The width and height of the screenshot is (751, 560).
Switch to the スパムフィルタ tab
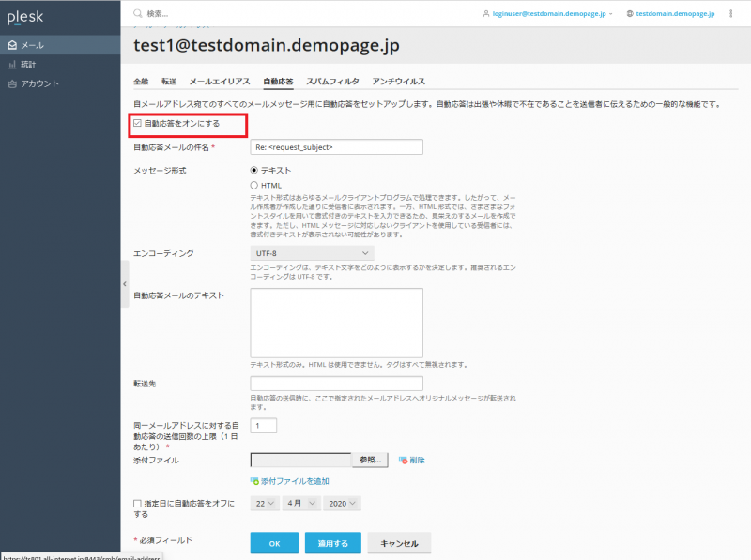tap(332, 82)
